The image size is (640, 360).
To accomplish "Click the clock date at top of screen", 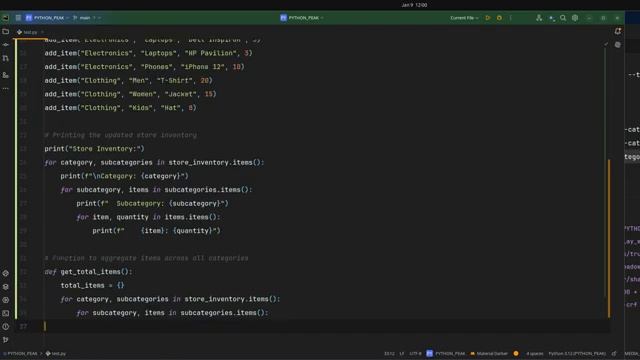I will tap(414, 5).
